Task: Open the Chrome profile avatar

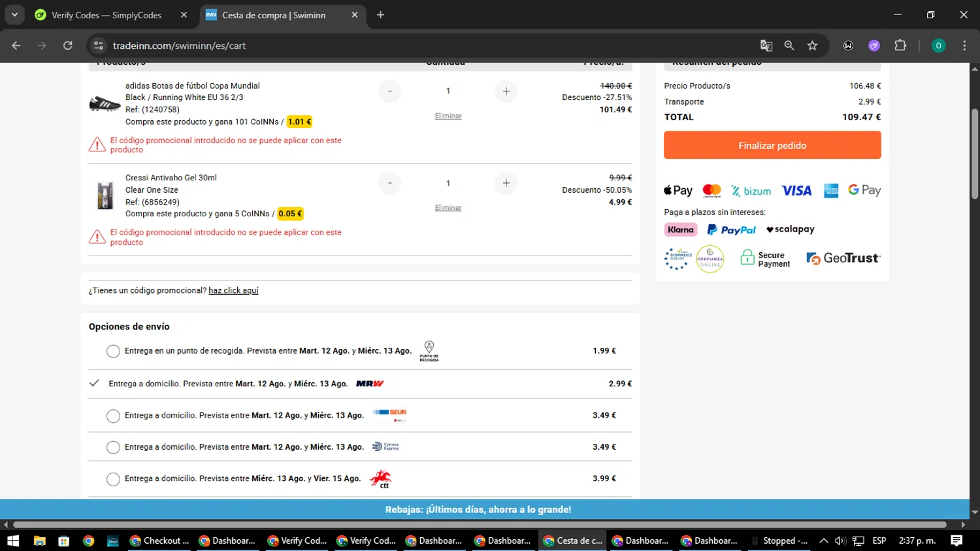Action: tap(938, 46)
